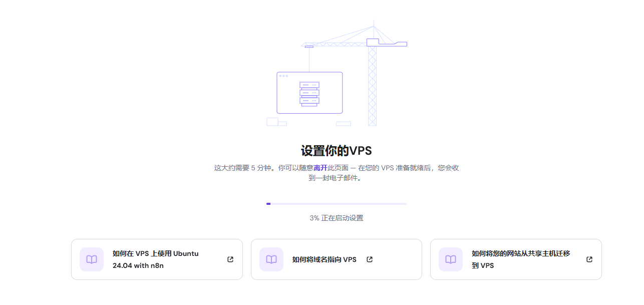Click the book icon beside 如何将域名指向 VPS

click(x=271, y=259)
